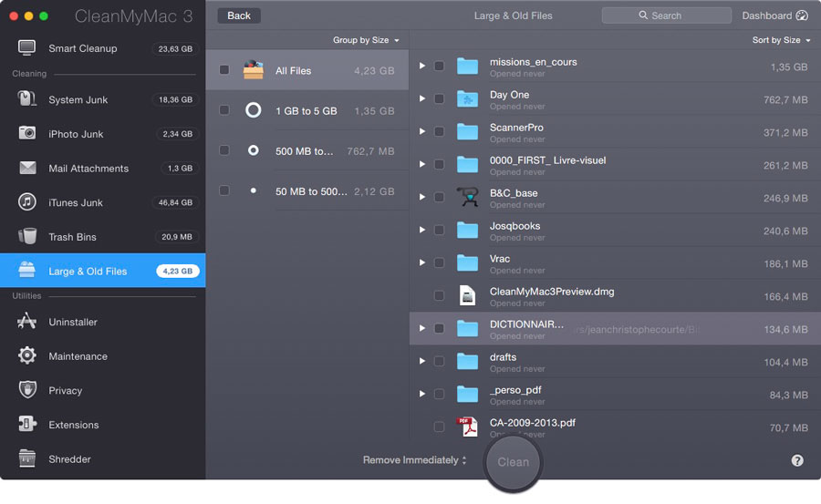Click the iPhoto Junk camera icon

pyautogui.click(x=26, y=133)
